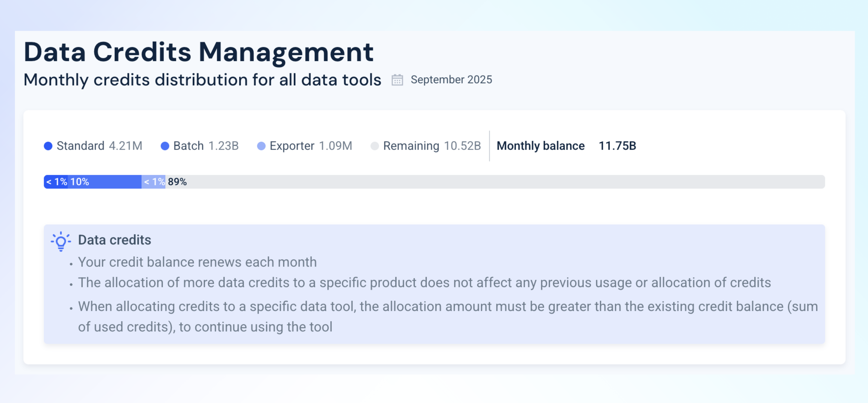Click the Exporter legend indicator dot
This screenshot has width=868, height=403.
point(261,146)
